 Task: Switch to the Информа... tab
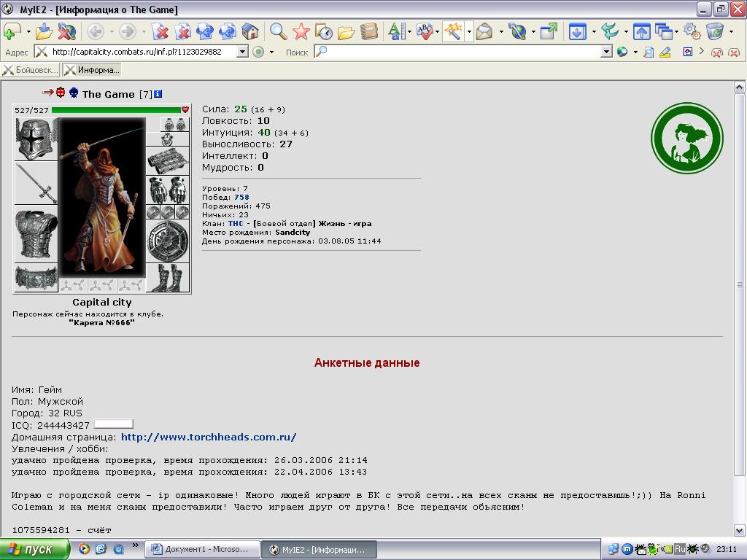click(x=91, y=70)
